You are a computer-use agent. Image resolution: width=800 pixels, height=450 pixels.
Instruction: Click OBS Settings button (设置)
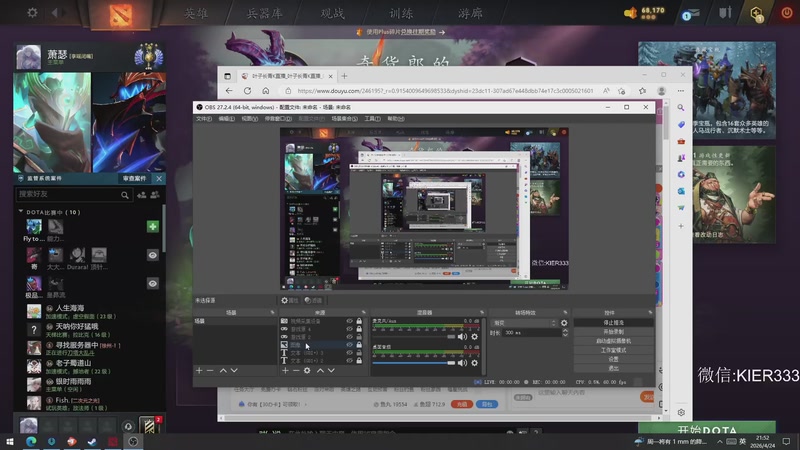tap(613, 359)
